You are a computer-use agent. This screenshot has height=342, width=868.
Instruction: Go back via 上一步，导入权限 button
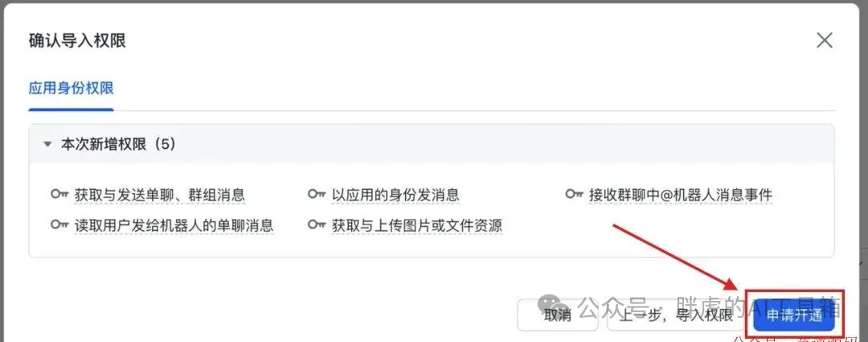(675, 315)
